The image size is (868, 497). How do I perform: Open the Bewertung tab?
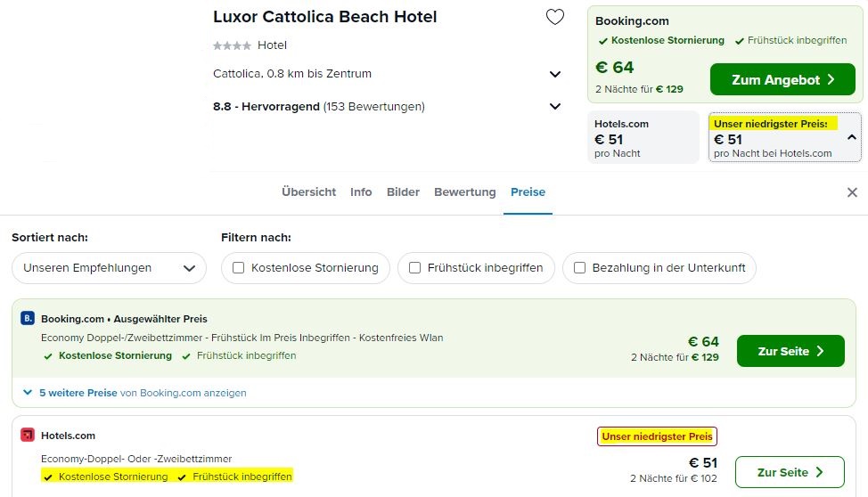pyautogui.click(x=465, y=192)
